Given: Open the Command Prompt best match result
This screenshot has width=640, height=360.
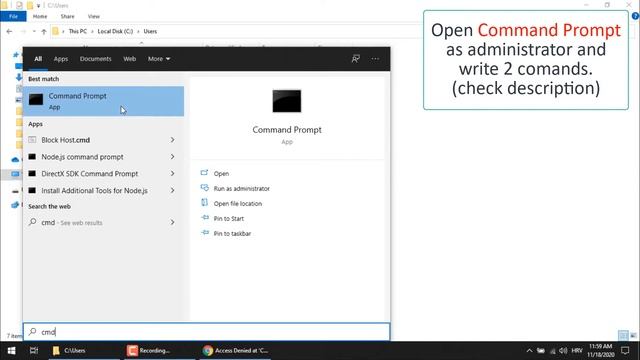Looking at the screenshot, I should click(x=103, y=101).
